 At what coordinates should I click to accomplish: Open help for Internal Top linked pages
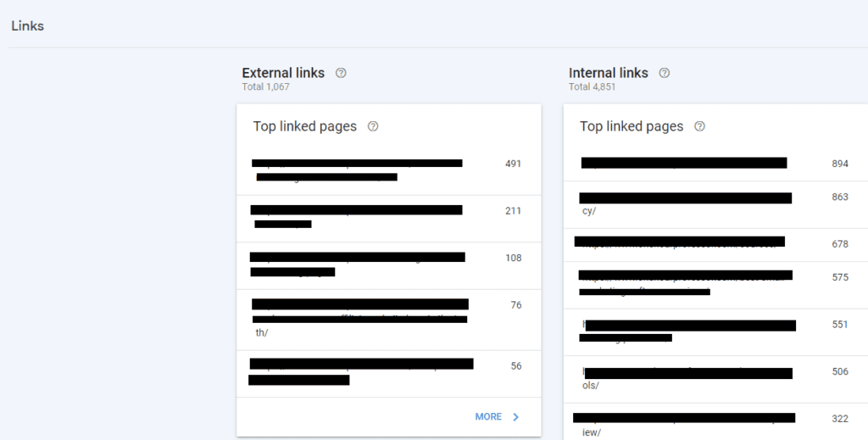pyautogui.click(x=699, y=126)
